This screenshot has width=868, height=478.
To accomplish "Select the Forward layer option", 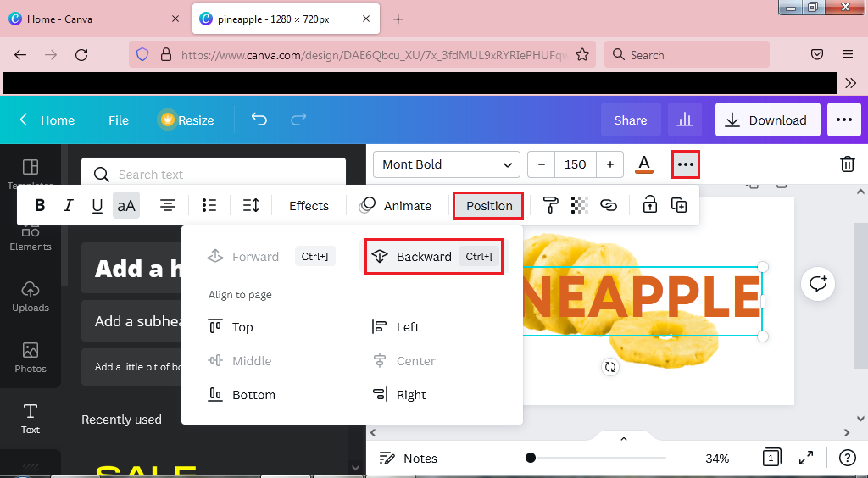I will click(x=270, y=256).
